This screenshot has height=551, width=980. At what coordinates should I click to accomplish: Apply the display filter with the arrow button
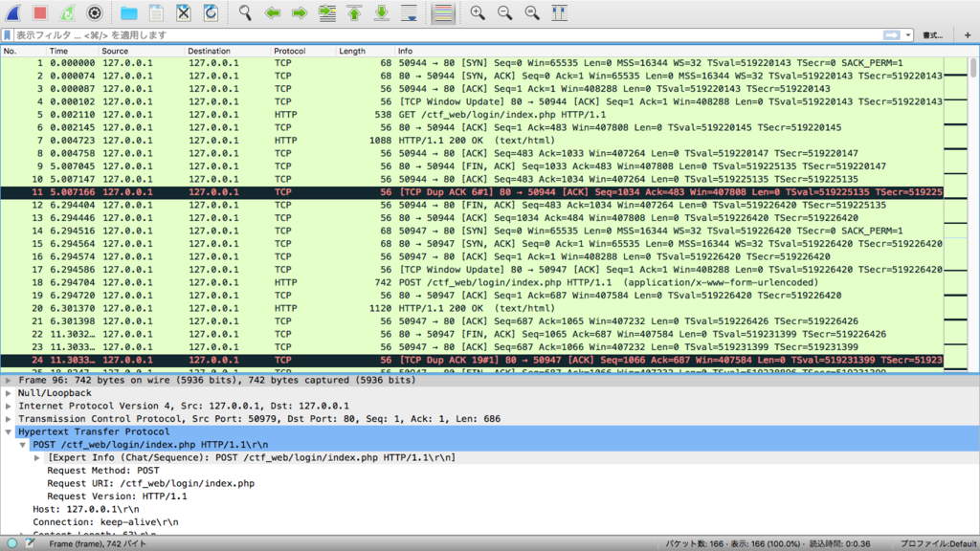pos(892,35)
